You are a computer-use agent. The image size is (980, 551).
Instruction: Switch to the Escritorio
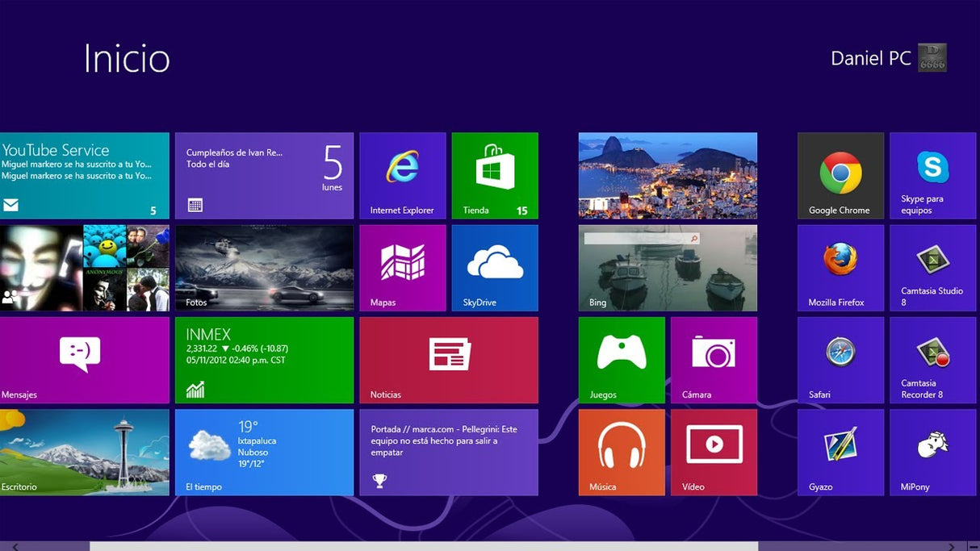[x=85, y=452]
